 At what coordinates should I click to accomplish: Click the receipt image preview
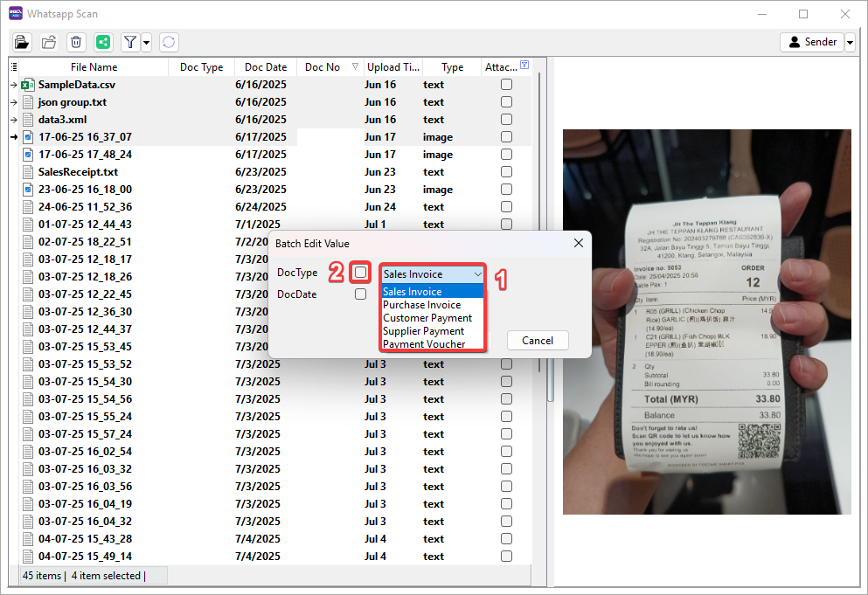click(x=706, y=322)
